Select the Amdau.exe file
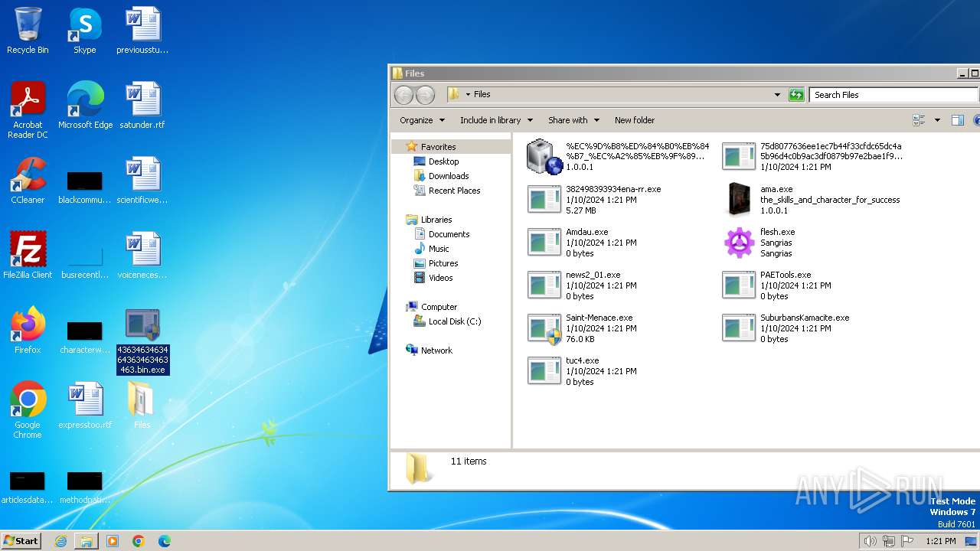This screenshot has height=551, width=980. (582, 243)
